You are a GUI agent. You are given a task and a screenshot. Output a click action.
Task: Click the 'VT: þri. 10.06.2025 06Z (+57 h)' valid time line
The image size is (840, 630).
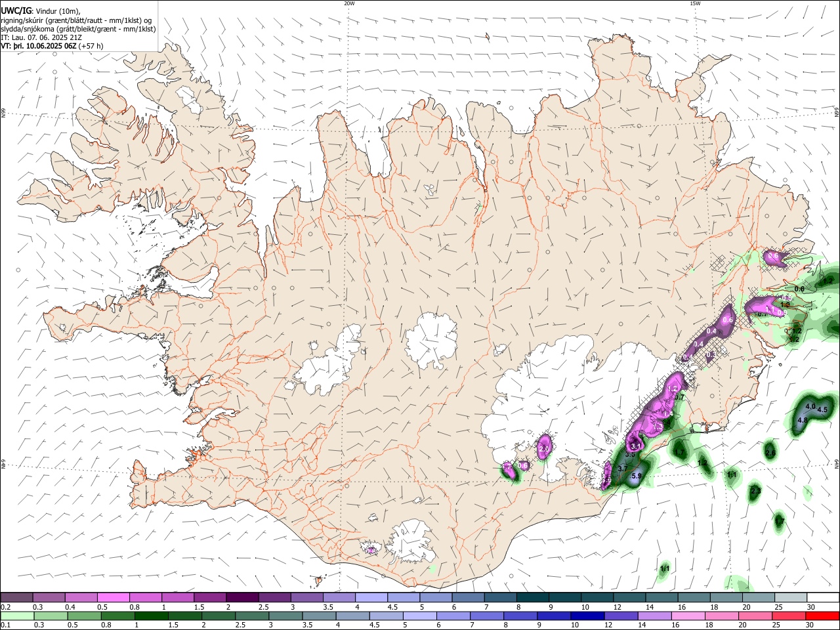point(52,47)
